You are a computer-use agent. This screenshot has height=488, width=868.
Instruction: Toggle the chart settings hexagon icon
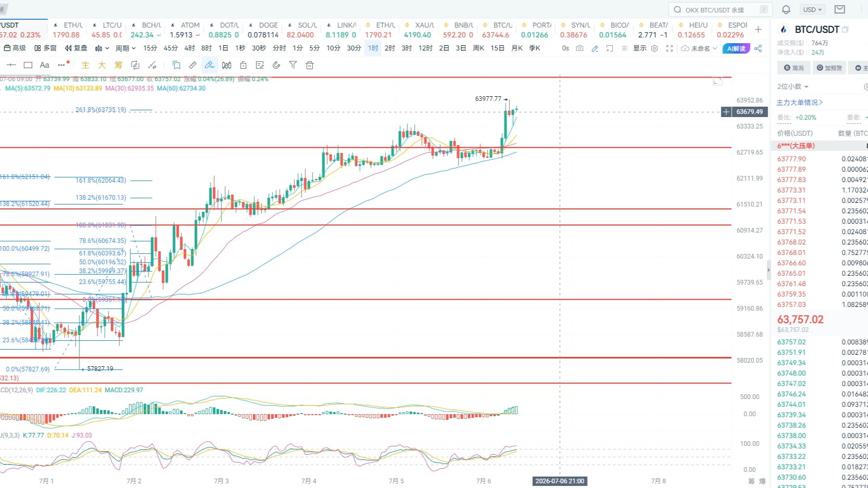[655, 48]
